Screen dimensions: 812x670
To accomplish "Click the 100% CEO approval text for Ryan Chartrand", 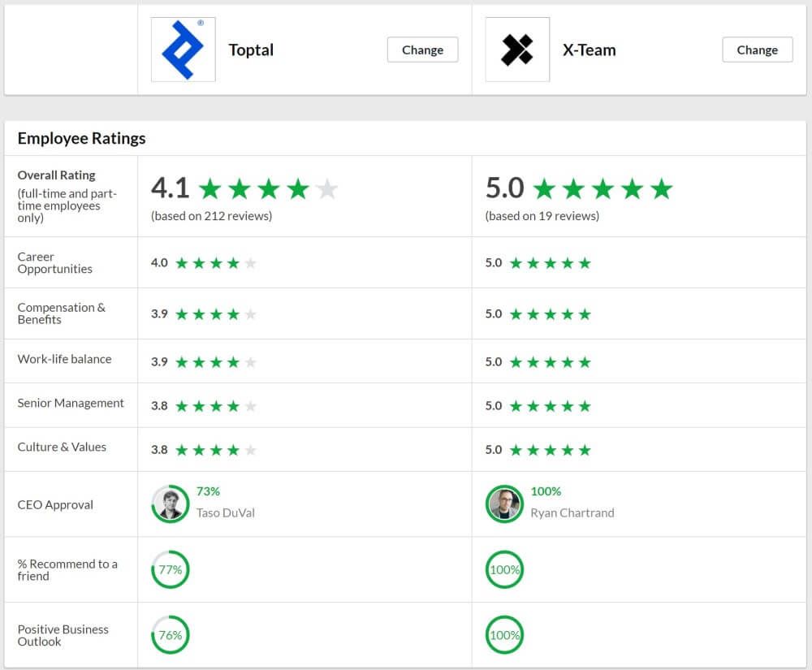I will [546, 491].
